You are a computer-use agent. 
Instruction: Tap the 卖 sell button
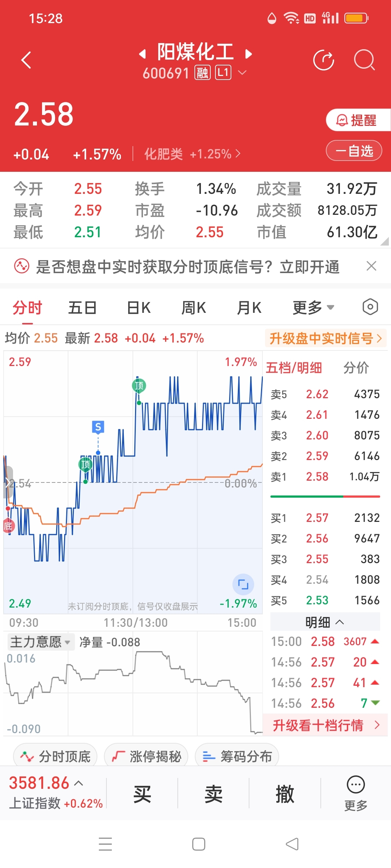(213, 793)
